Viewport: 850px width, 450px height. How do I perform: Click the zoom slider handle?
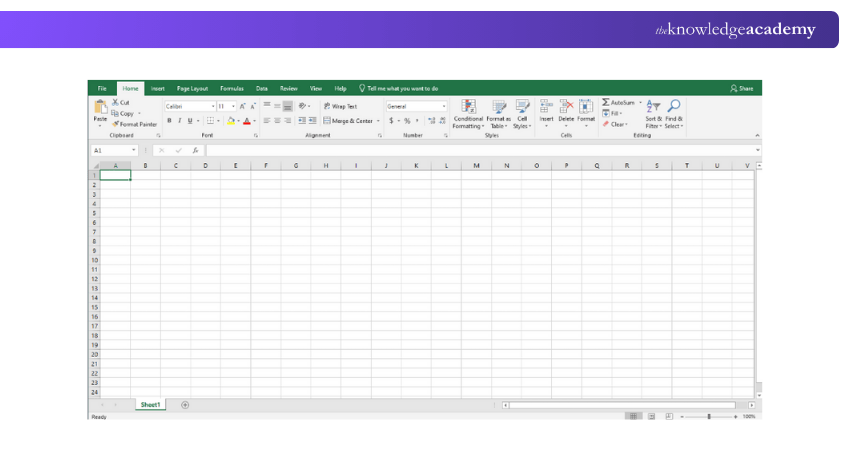pyautogui.click(x=709, y=416)
